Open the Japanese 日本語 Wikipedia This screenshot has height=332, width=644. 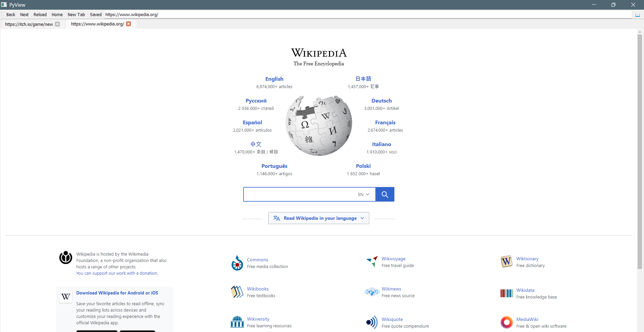pos(363,79)
